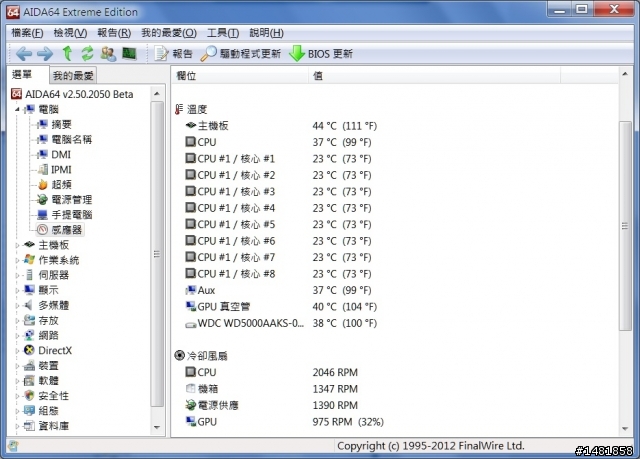Expand the 網路 tree node

(x=17, y=336)
